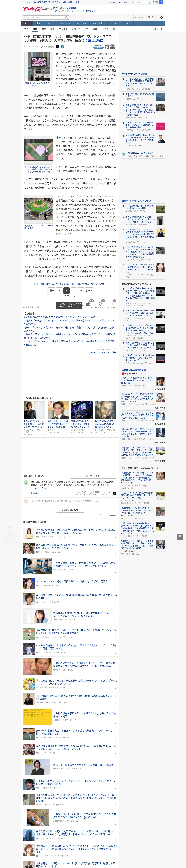Viewport: 186px width, 868px height.
Task: Select the オリジナル tab
Action: pos(81,24)
